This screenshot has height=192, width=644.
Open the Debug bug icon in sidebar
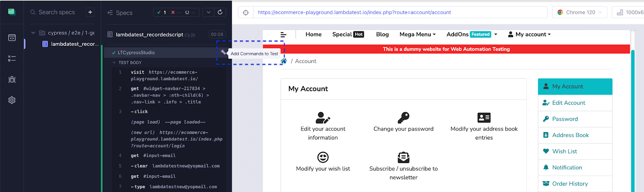[12, 80]
